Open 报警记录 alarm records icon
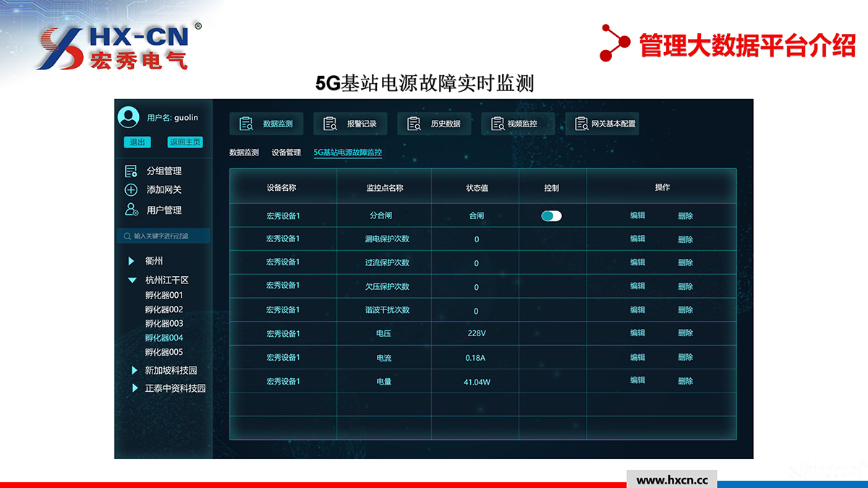868x488 pixels. [330, 124]
